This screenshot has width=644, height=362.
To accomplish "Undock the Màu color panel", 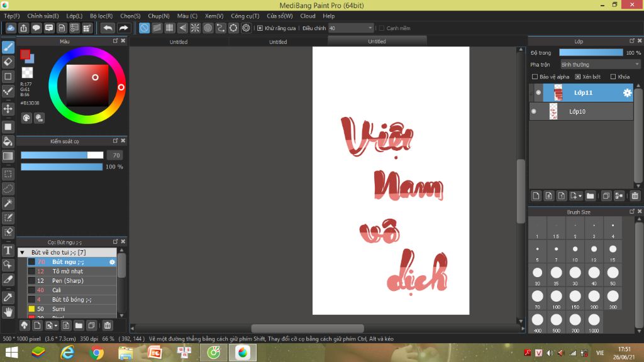I will [116, 41].
